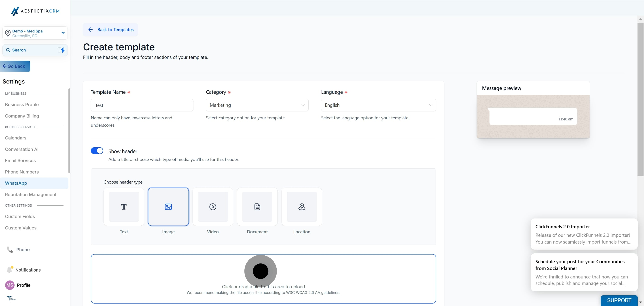Click the page vertical scrollbar
The image size is (644, 306).
pos(640,99)
